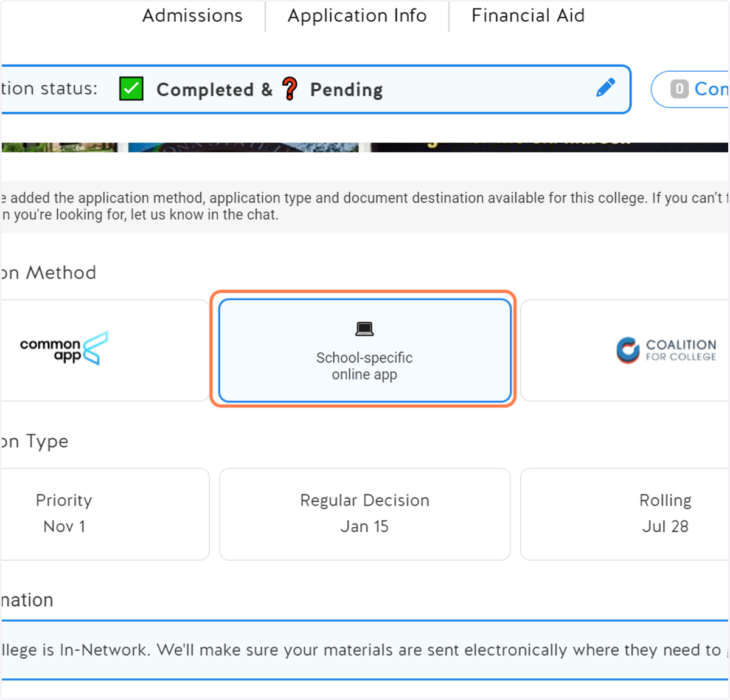Click the Coalition for College logo

pos(666,350)
